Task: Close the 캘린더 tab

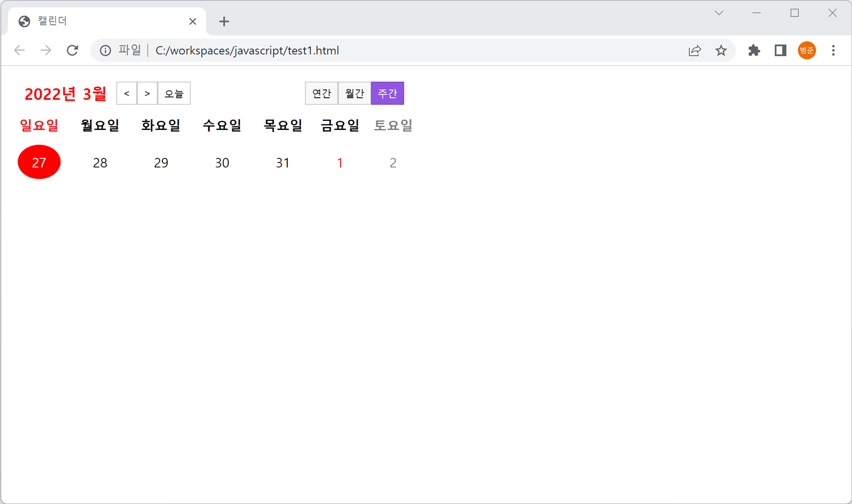Action: pyautogui.click(x=193, y=22)
